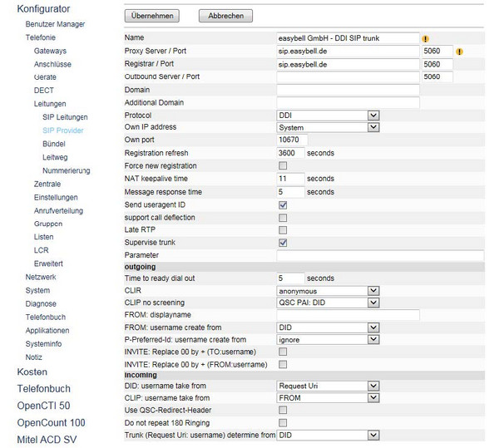Open P-Preferred-Id username create from dropdown
This screenshot has height=448, width=499.
coord(328,340)
